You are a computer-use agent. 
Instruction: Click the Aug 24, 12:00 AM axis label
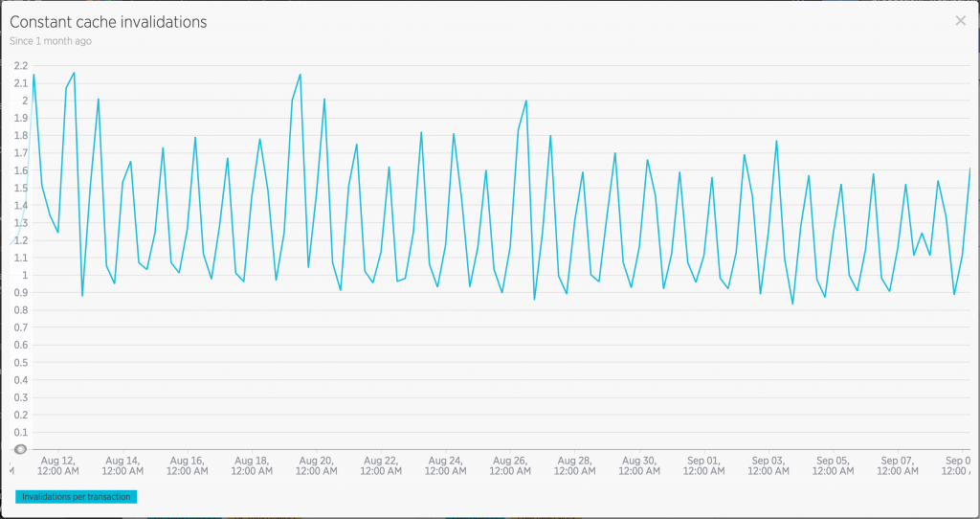[446, 465]
